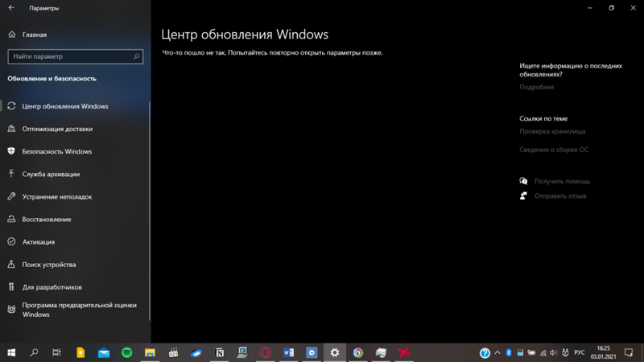Go back with the arrow in Параметры
This screenshot has height=362, width=644.
(11, 8)
